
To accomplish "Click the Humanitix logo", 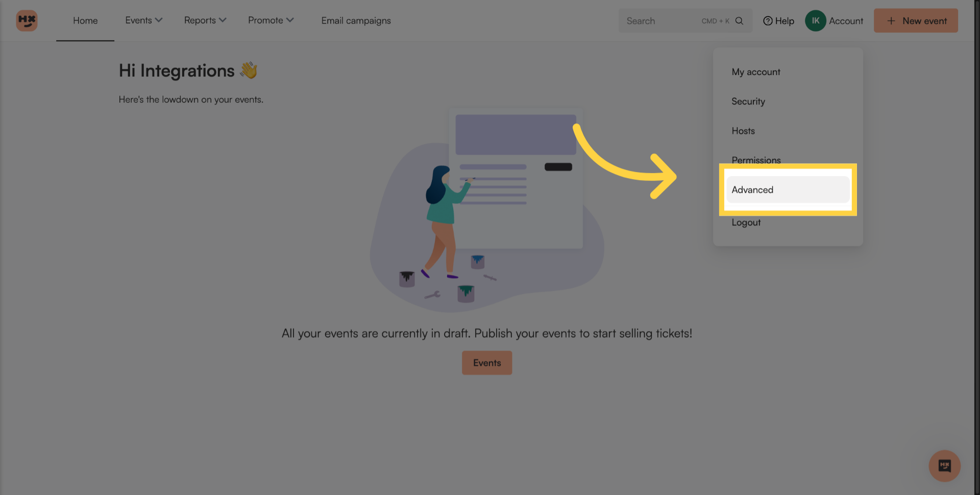I will 27,20.
